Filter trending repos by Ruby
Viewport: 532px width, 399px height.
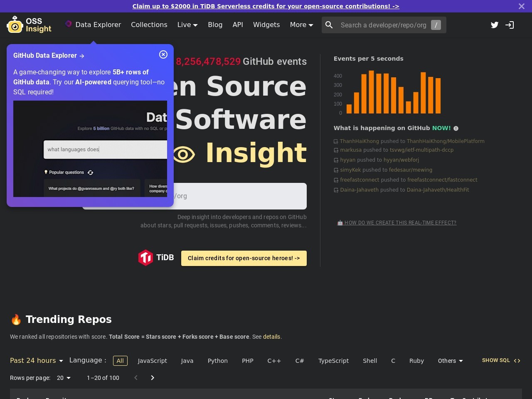click(416, 361)
